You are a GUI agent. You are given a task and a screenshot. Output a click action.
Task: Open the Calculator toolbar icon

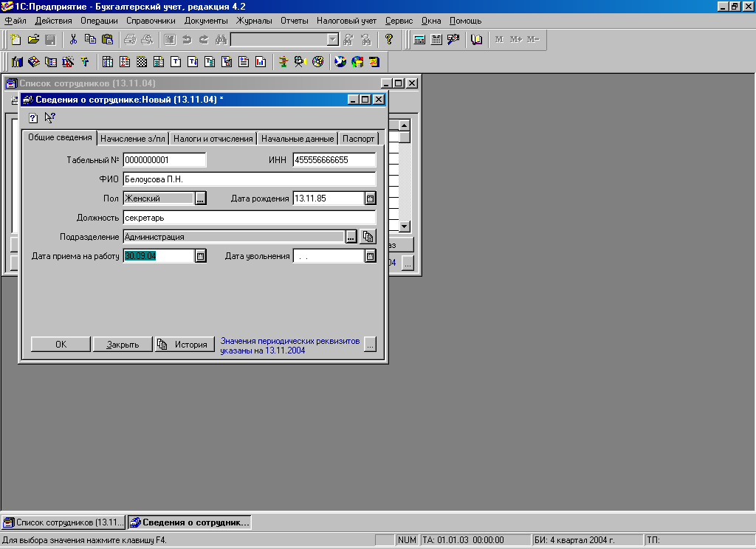click(419, 40)
